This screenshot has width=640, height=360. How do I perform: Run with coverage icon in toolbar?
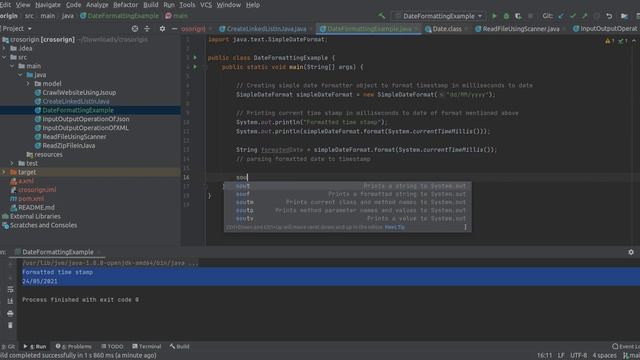click(x=518, y=16)
